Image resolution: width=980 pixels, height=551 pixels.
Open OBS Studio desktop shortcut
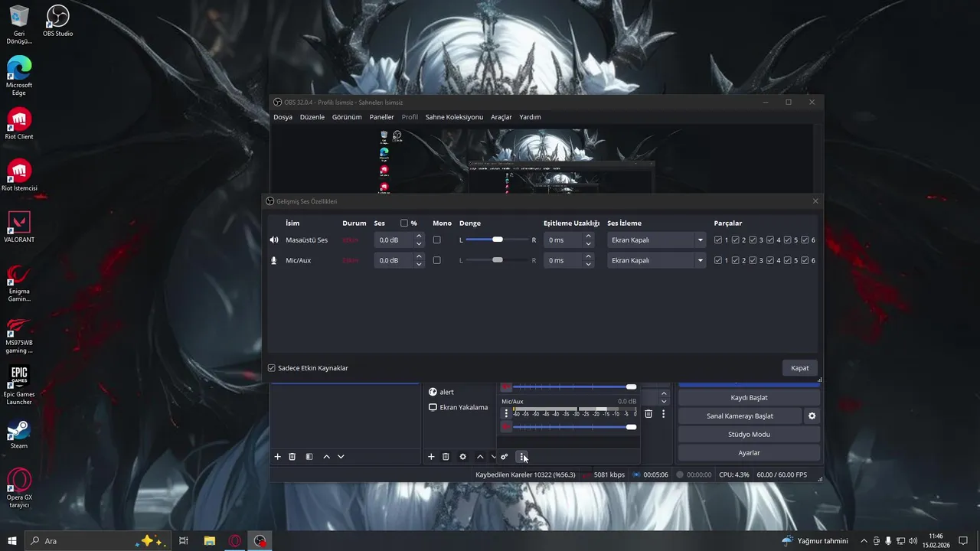(x=57, y=21)
